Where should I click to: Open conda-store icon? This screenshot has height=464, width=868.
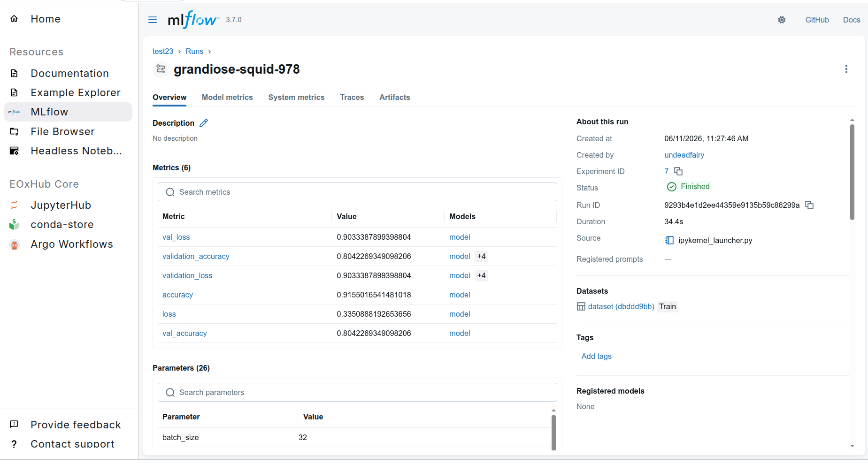tap(14, 224)
